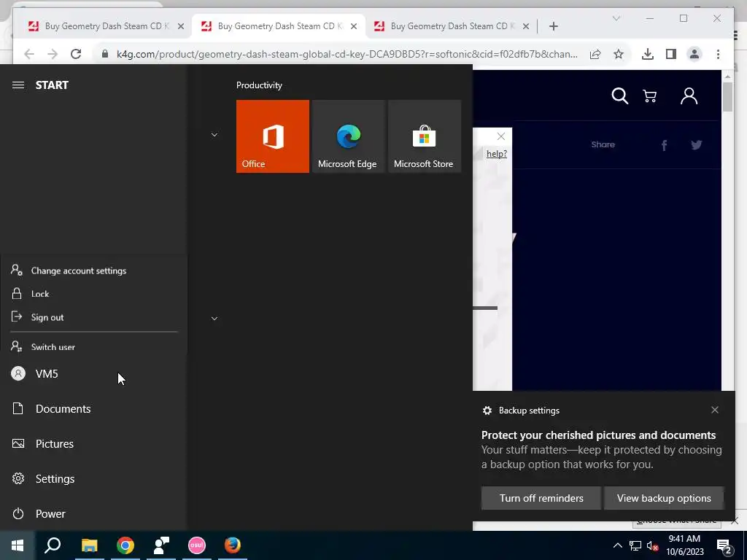The height and width of the screenshot is (560, 747).
Task: Open Chrome profile avatar
Action: tap(694, 54)
